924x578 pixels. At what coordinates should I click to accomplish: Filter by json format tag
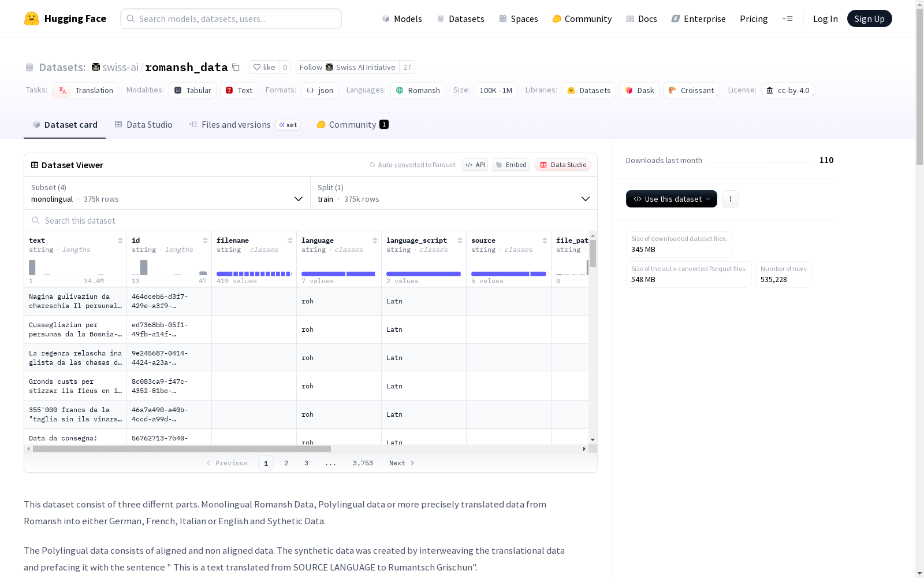320,90
